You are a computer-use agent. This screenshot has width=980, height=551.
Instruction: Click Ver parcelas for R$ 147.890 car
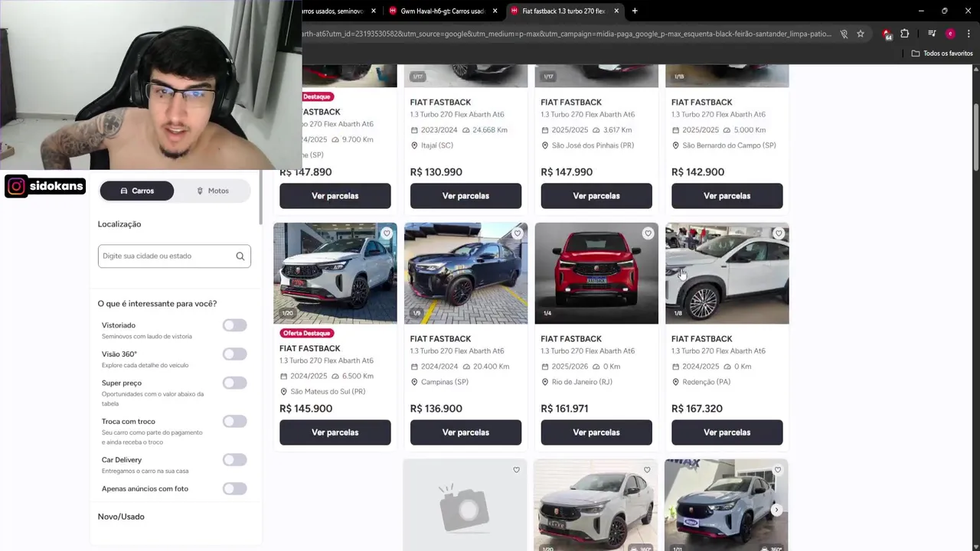(335, 196)
